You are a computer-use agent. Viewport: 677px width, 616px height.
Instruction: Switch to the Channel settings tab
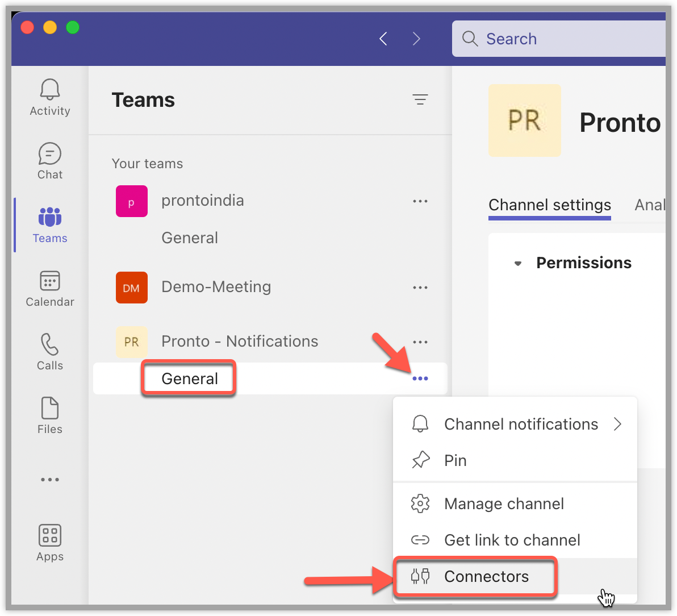(x=550, y=205)
